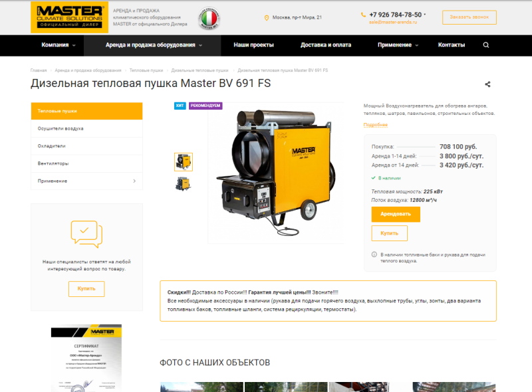
Task: Open Осушители воздуха sidebar category
Action: pos(61,128)
